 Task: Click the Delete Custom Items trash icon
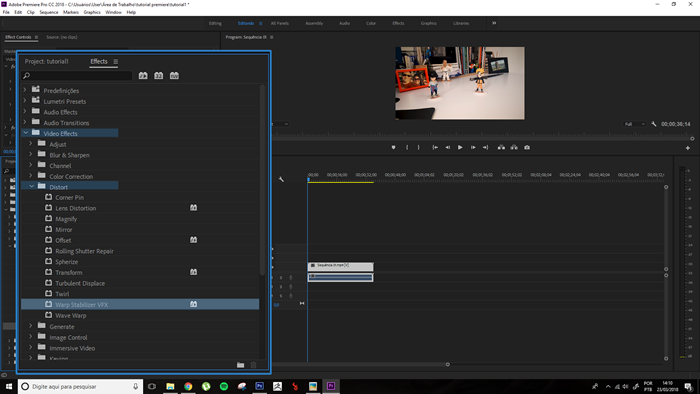click(x=254, y=365)
